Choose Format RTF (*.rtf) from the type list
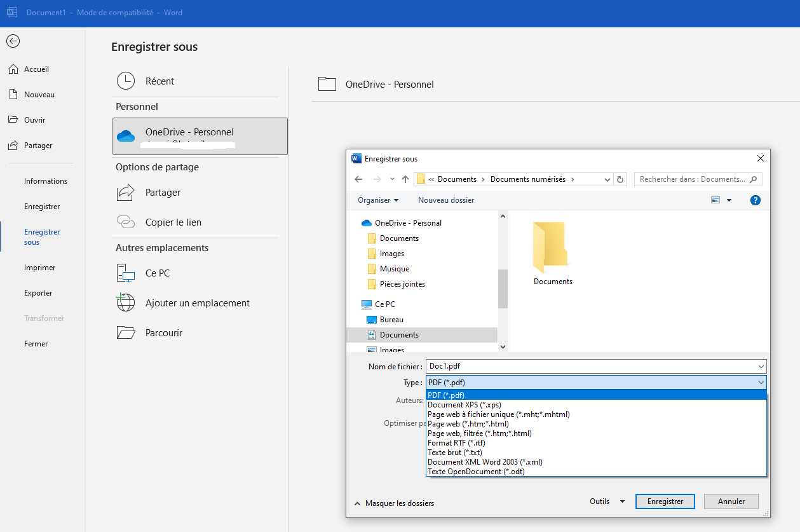 pos(456,443)
